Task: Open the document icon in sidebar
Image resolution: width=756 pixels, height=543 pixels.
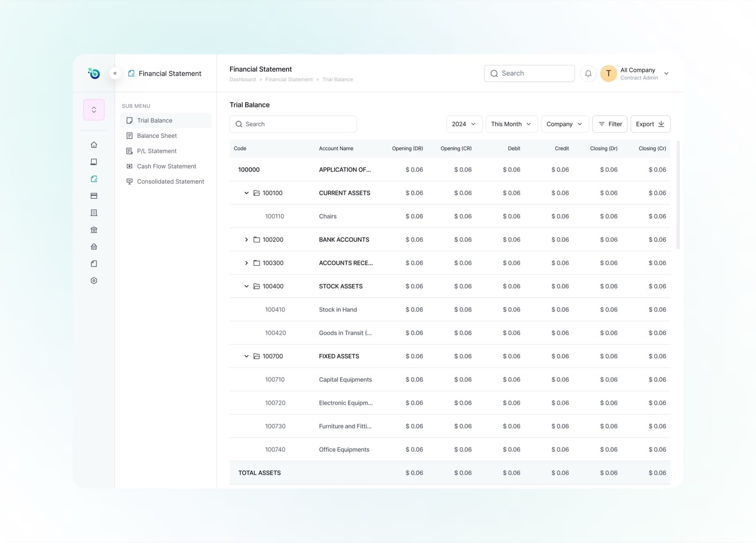Action: click(94, 264)
